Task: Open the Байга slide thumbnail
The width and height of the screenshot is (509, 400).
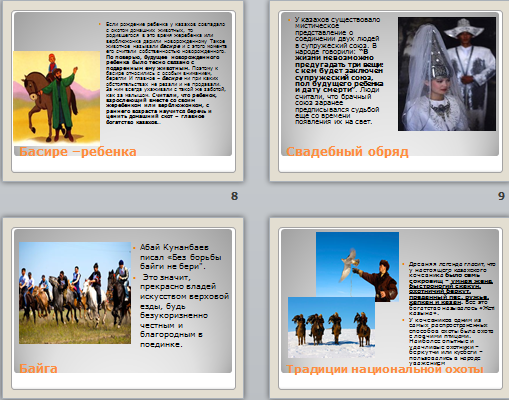Action: 123,308
